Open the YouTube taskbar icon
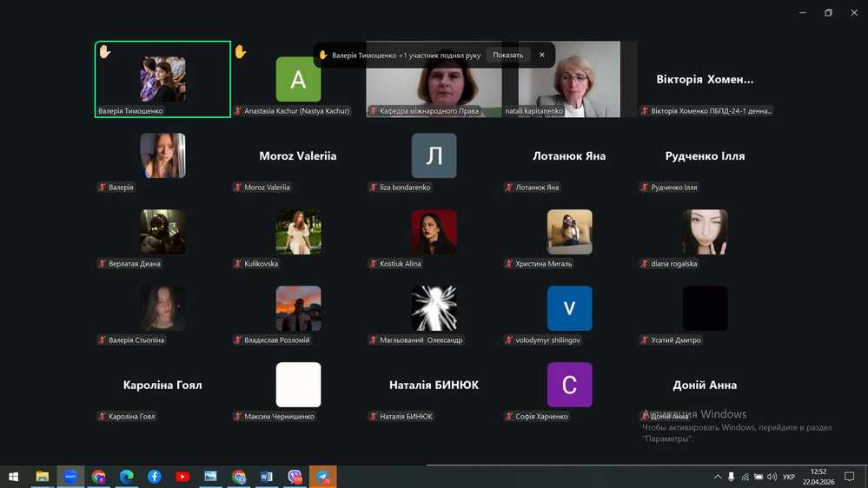This screenshot has height=488, width=868. pos(182,477)
